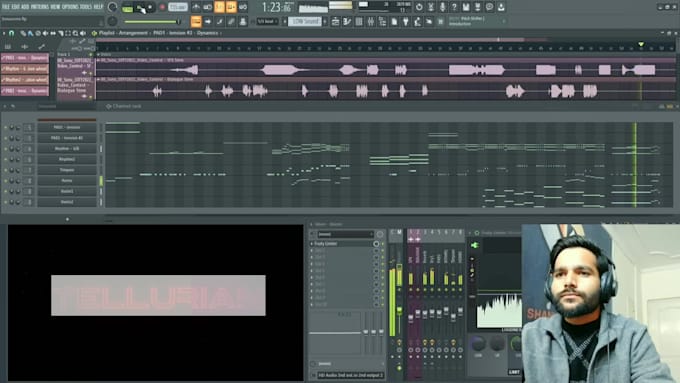
Task: Open the mixer preset dropdown above the slots
Action: point(346,234)
